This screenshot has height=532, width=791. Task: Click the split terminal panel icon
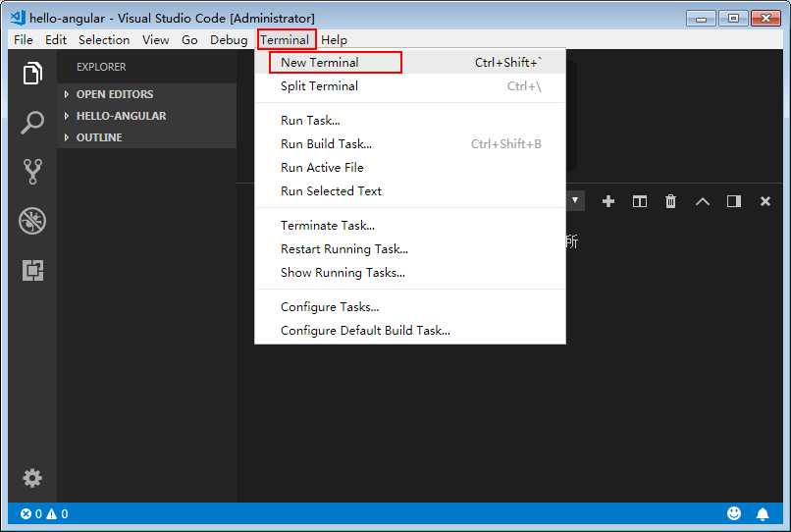[x=640, y=201]
